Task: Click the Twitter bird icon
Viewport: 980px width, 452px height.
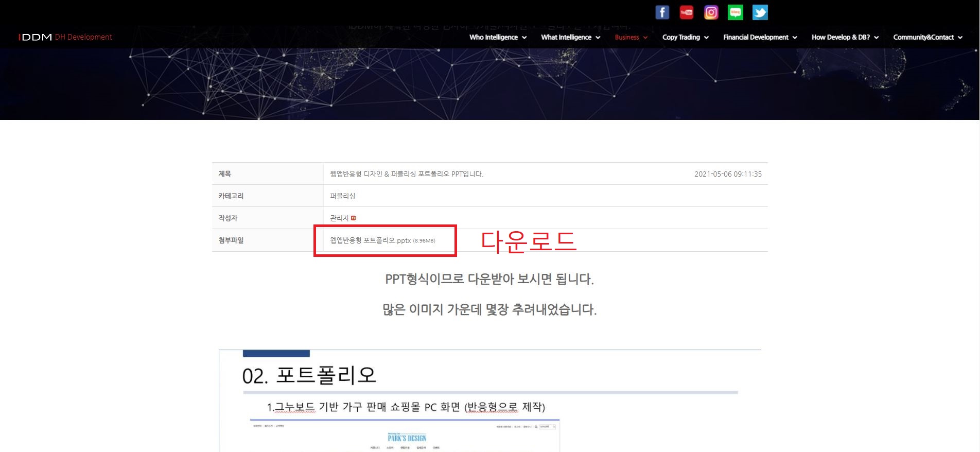Action: click(760, 12)
